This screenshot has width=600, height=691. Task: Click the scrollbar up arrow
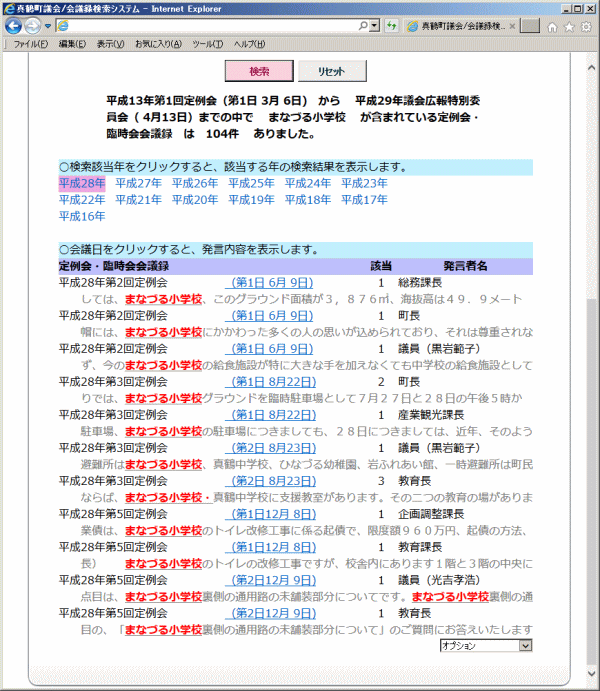591,68
